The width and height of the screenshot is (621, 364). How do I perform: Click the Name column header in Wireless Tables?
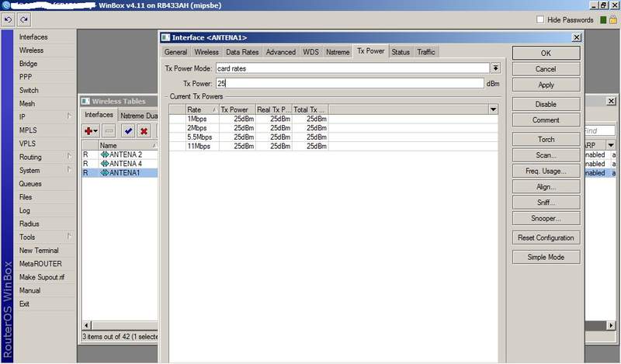click(x=128, y=145)
